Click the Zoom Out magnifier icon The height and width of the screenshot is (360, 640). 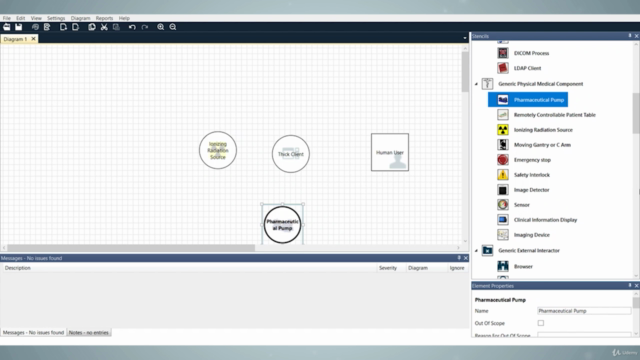click(173, 27)
